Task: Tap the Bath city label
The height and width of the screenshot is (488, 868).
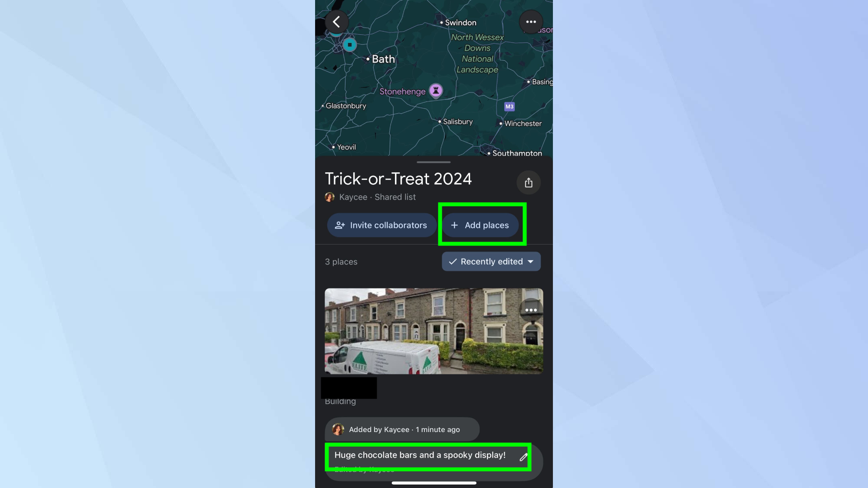Action: pos(383,59)
